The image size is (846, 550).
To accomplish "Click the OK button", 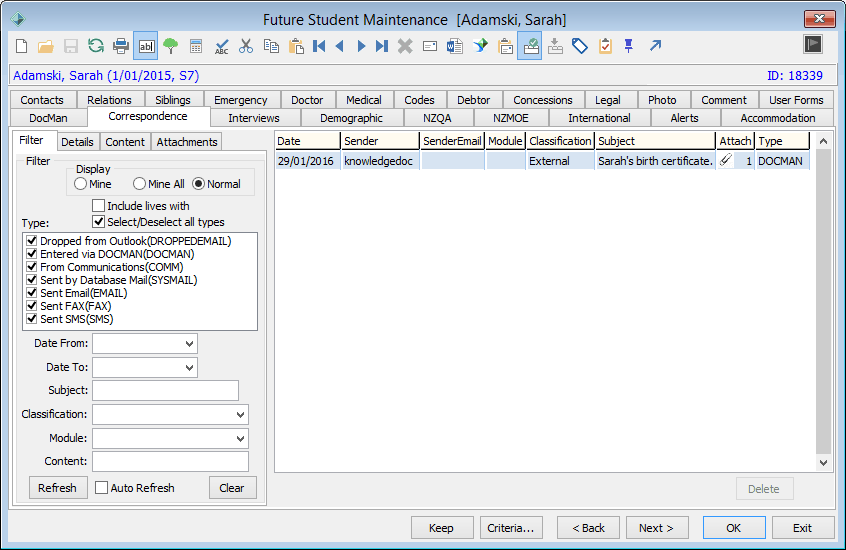I will [x=734, y=528].
